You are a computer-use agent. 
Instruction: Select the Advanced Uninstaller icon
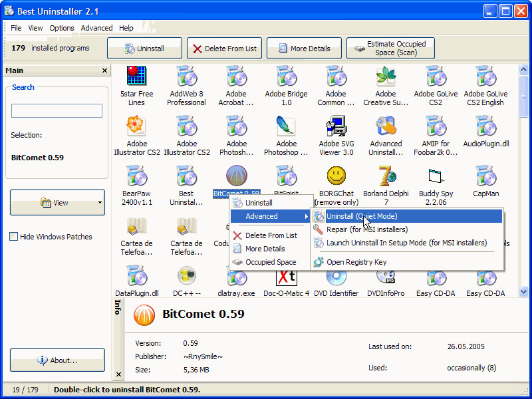click(386, 126)
